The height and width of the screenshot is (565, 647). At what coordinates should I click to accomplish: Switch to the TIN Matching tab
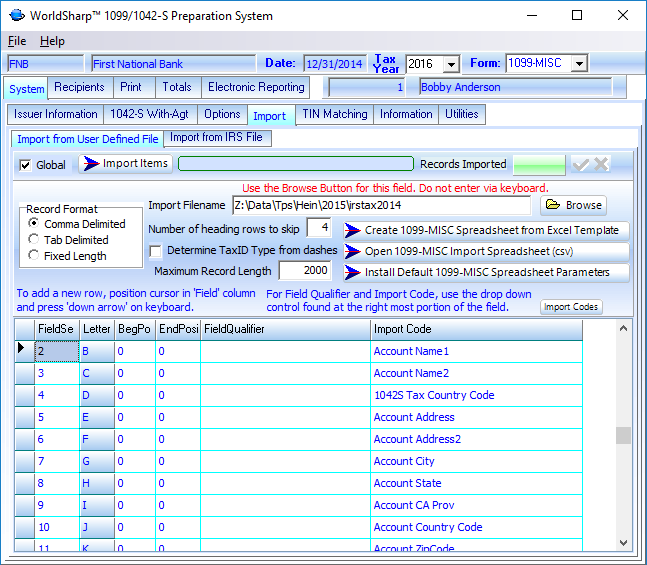coord(335,115)
